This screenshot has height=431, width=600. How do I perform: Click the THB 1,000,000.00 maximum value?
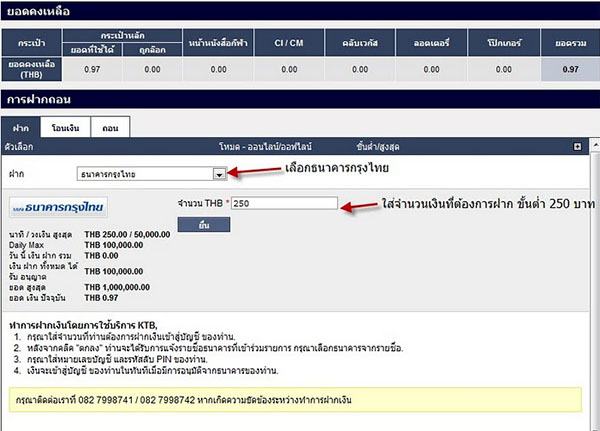[x=117, y=287]
